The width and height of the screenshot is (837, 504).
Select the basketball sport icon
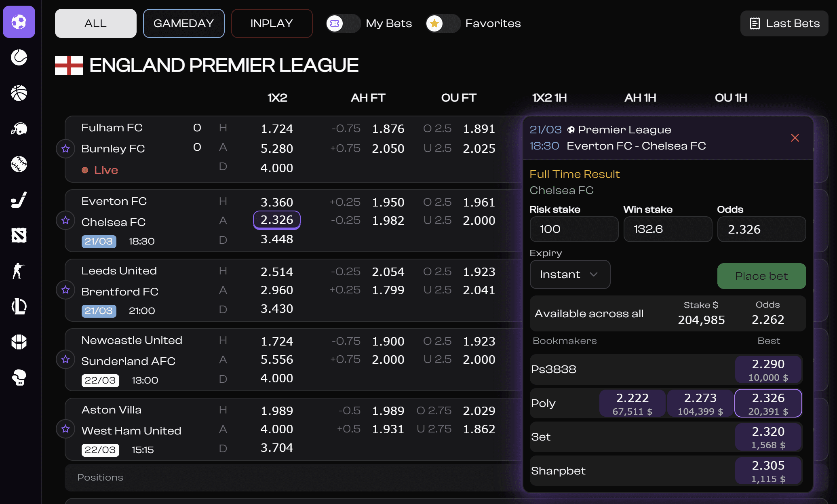[19, 93]
